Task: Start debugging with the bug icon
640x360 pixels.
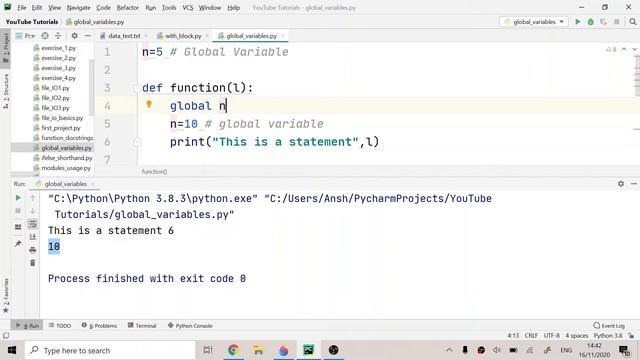Action: coord(590,22)
